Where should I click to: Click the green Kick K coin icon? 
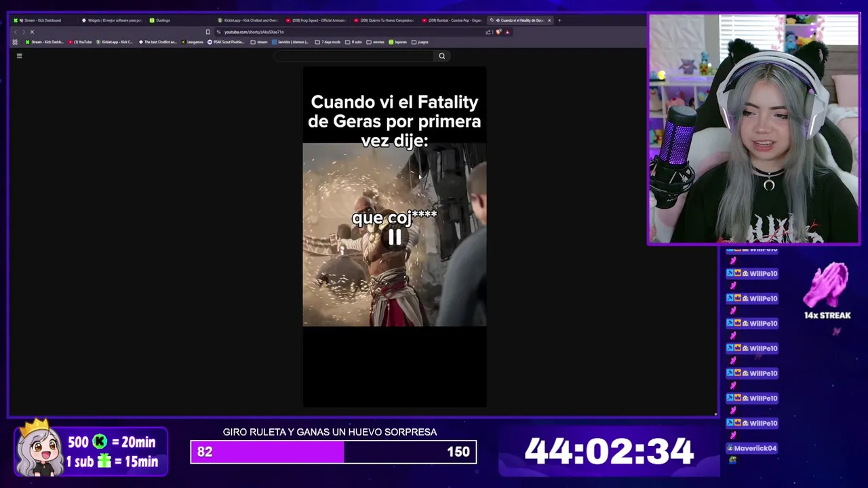pyautogui.click(x=100, y=442)
